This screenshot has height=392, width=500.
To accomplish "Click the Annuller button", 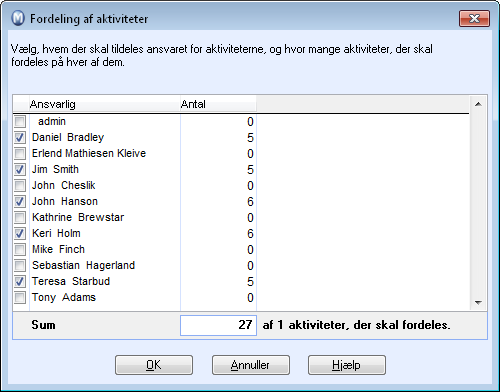I will [251, 365].
